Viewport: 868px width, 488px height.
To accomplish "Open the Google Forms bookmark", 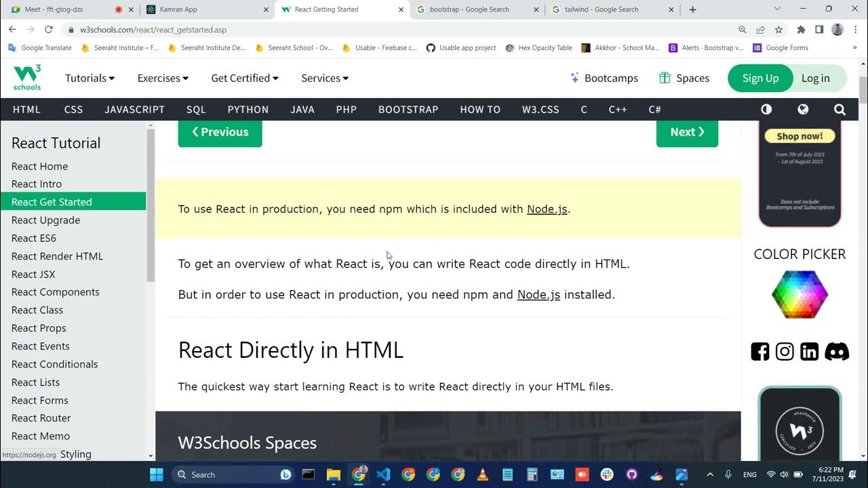I will tap(781, 48).
